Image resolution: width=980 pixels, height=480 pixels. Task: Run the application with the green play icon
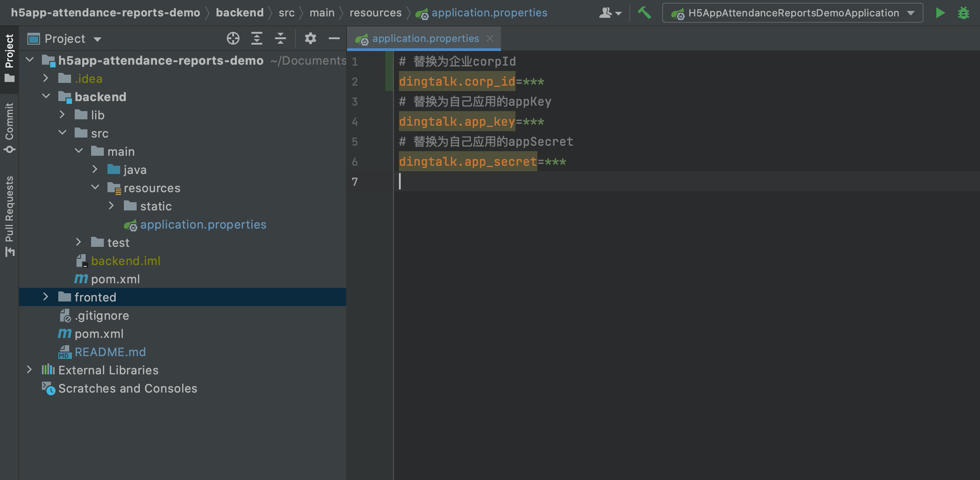tap(940, 12)
